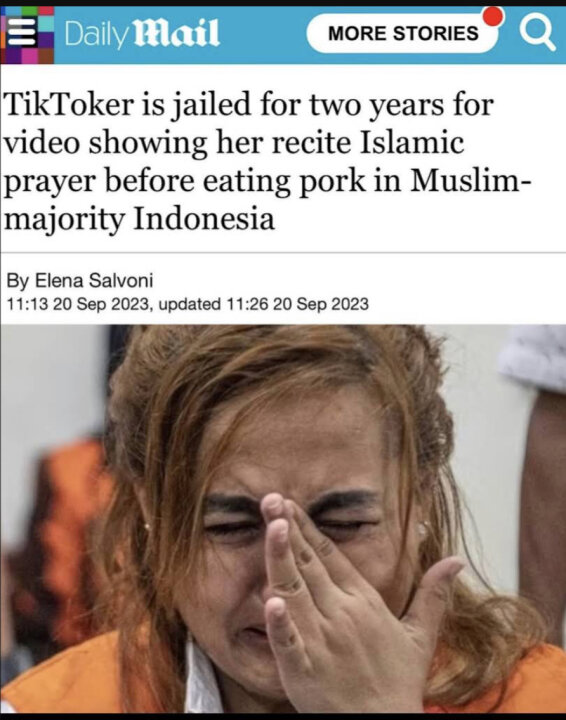Viewport: 566px width, 720px height.
Task: Select the TikToker jailed headline text
Action: 266,162
